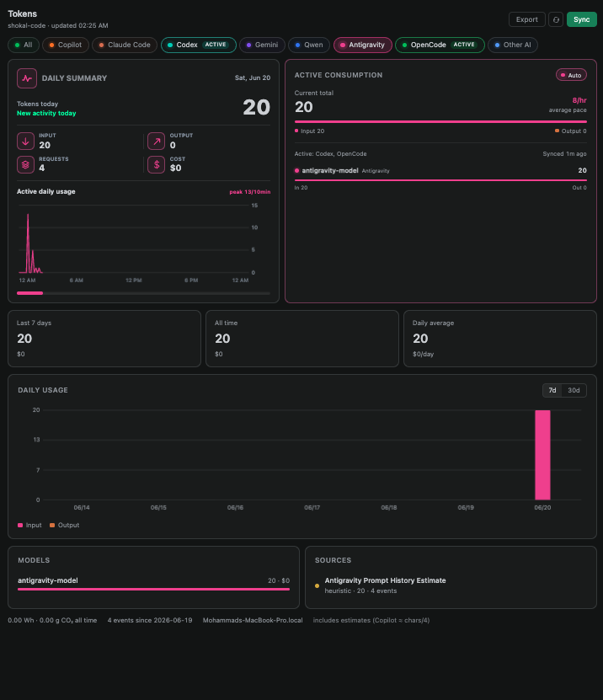The width and height of the screenshot is (603, 700).
Task: Select the Claude Code filter chip
Action: pyautogui.click(x=125, y=45)
